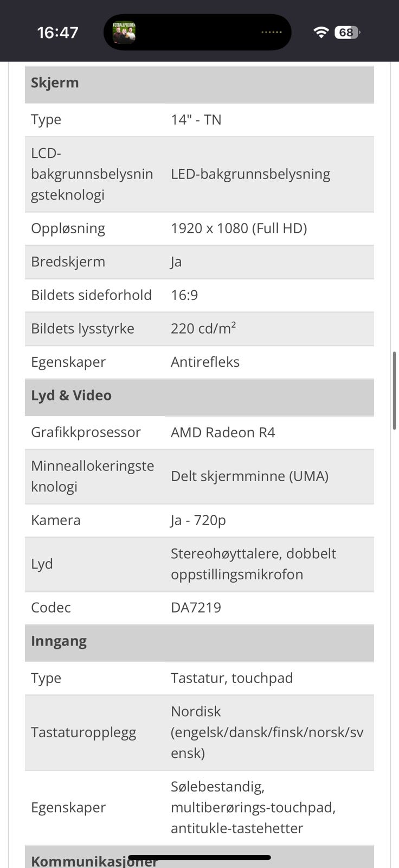The width and height of the screenshot is (399, 868).
Task: Click the 220 cd/m² brightness value
Action: pyautogui.click(x=203, y=329)
